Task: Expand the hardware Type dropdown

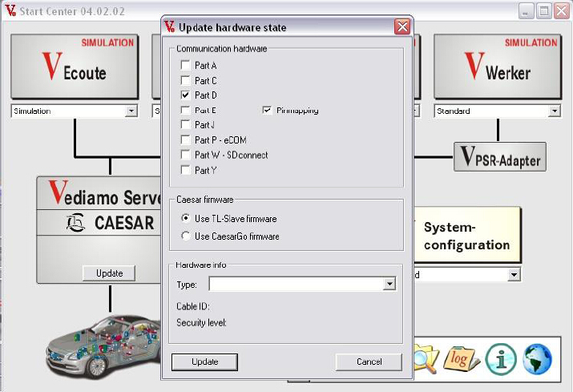Action: tap(389, 284)
